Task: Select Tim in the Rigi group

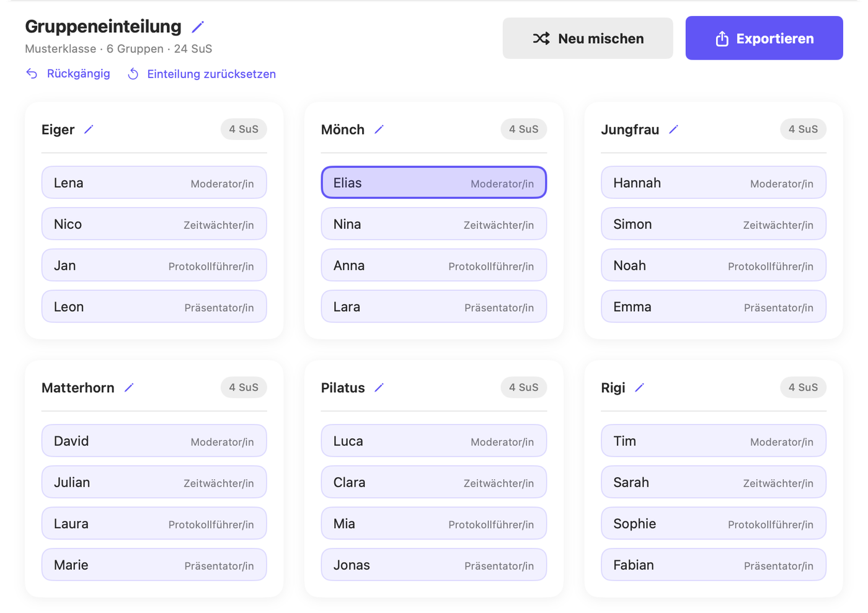Action: click(714, 441)
